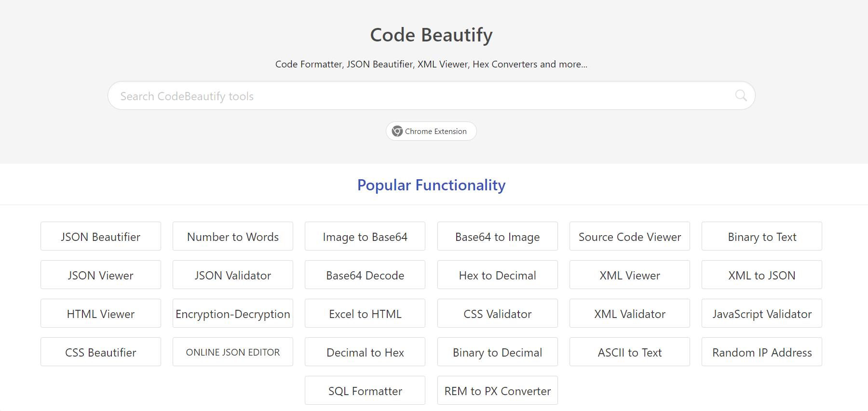
Task: Click the Popular Functionality heading
Action: pyautogui.click(x=431, y=185)
